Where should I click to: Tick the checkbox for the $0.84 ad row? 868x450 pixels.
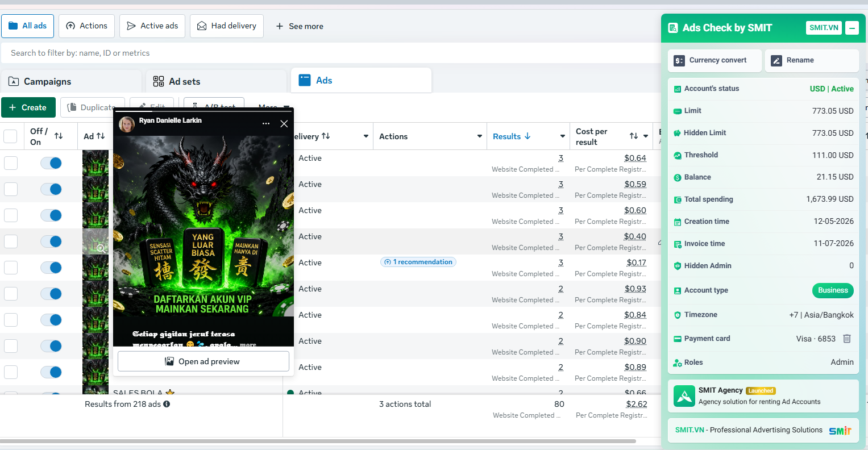11,320
